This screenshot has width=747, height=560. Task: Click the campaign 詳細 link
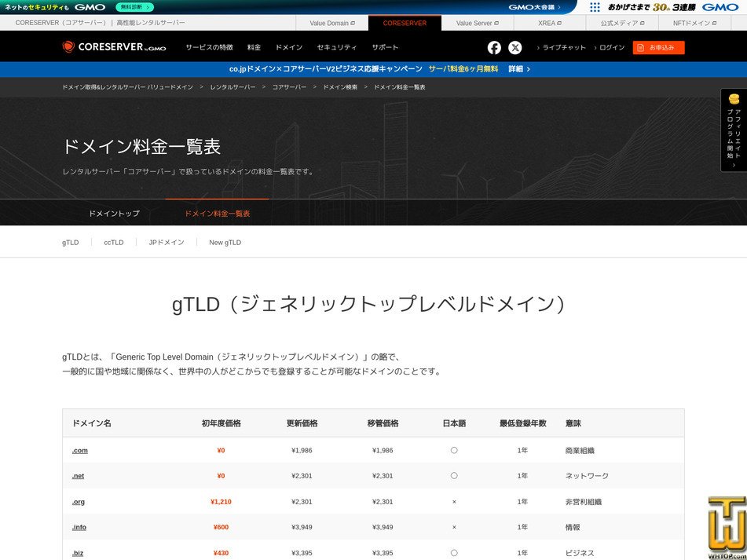pyautogui.click(x=518, y=69)
